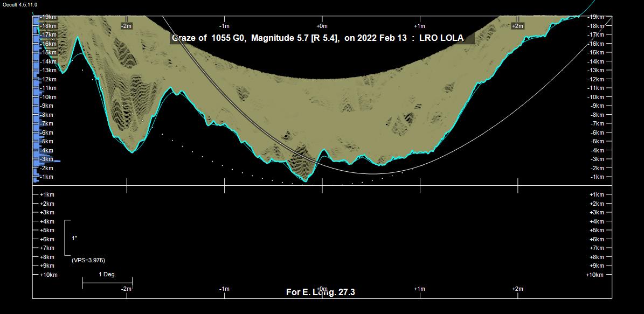Click the -10km label on the right axis
This screenshot has width=644, height=314.
(x=595, y=97)
